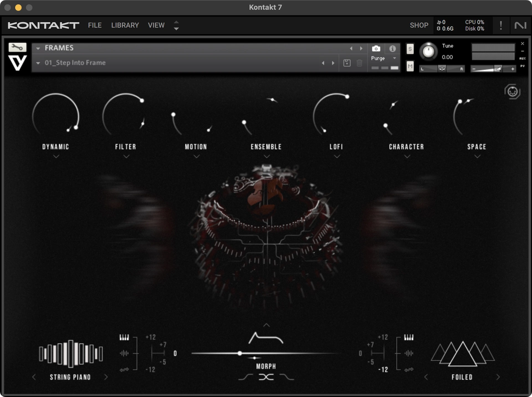The height and width of the screenshot is (397, 532).
Task: Toggle the Mute M button
Action: [410, 66]
